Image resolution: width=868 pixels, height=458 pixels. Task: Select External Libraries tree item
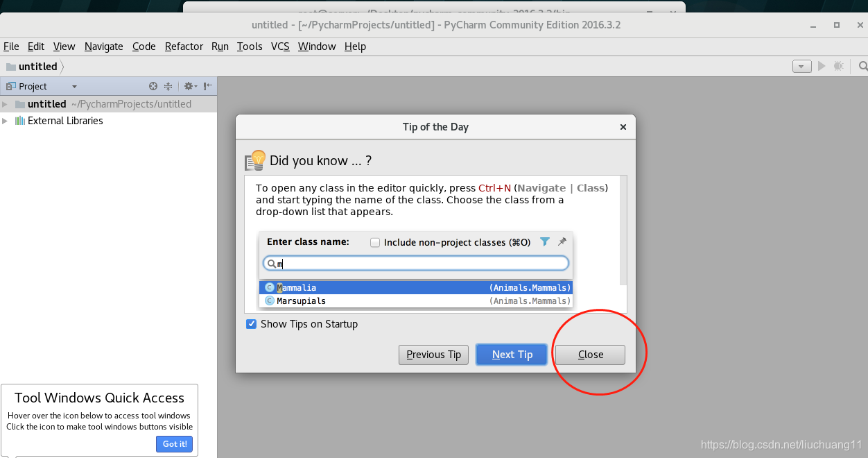coord(65,121)
